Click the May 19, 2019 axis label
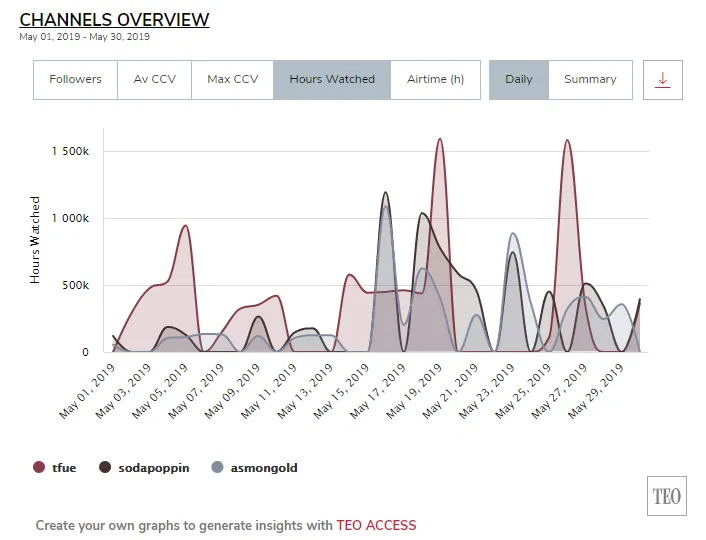The image size is (706, 540). click(414, 391)
